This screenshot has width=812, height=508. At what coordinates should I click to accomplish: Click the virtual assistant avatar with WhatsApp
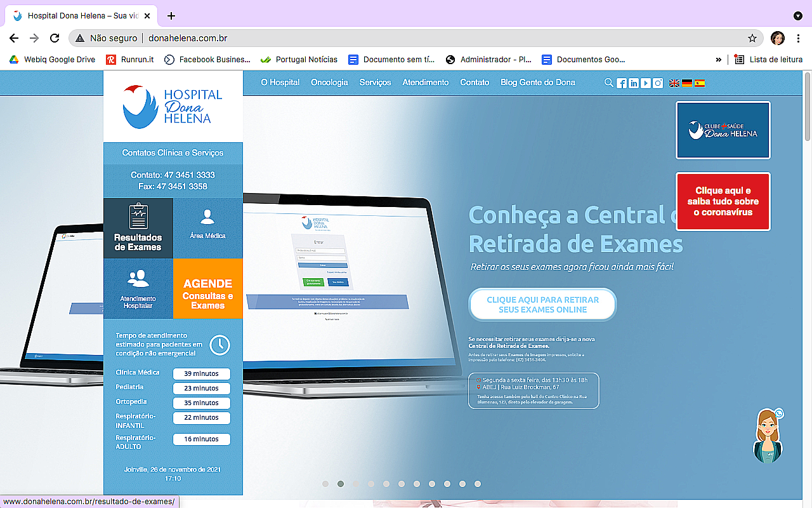pos(768,436)
